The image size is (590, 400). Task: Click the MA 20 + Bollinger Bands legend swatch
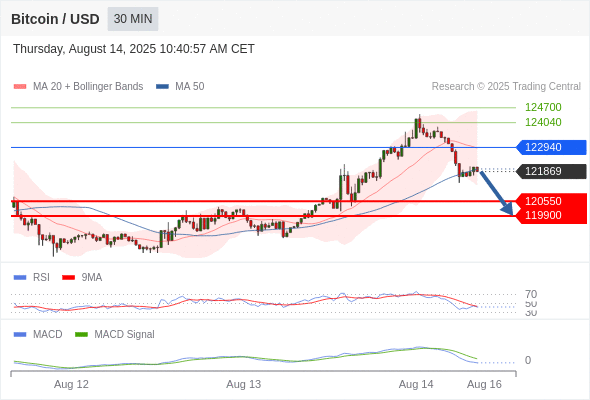(20, 87)
